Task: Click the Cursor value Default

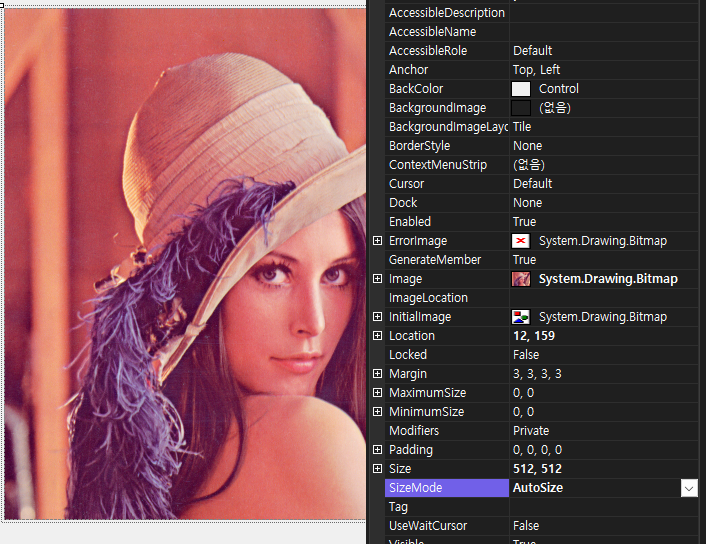Action: pyautogui.click(x=532, y=184)
